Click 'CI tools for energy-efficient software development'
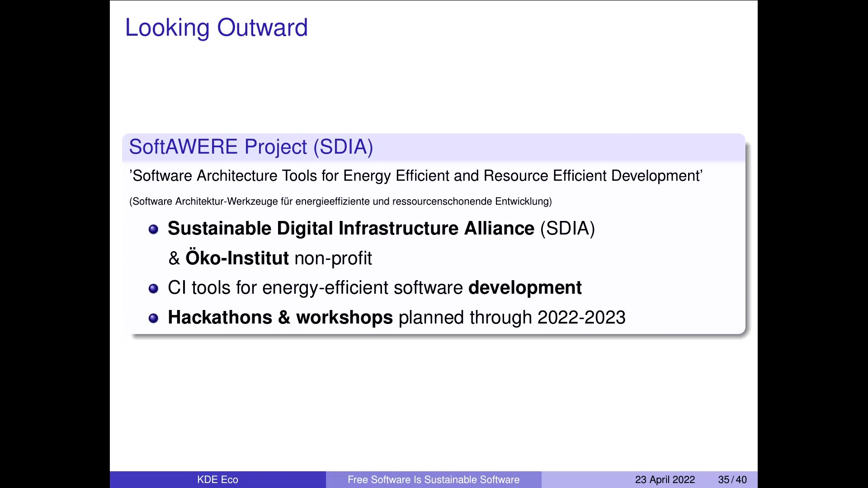868x488 pixels. (374, 288)
